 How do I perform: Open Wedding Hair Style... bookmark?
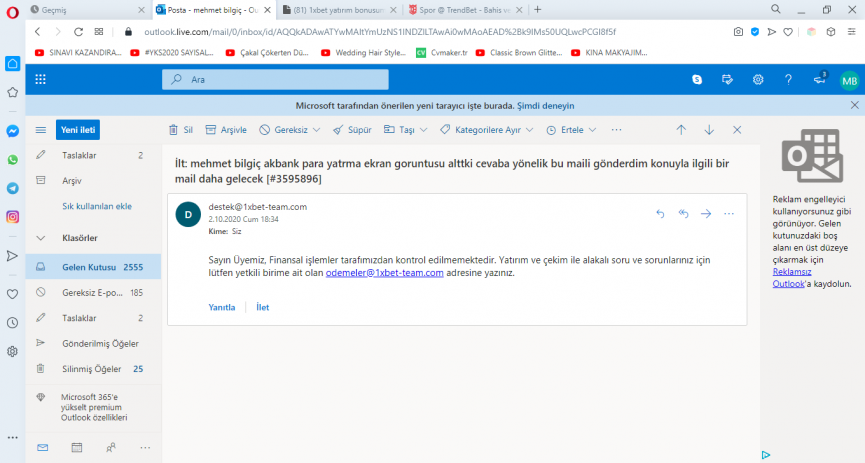(x=363, y=53)
